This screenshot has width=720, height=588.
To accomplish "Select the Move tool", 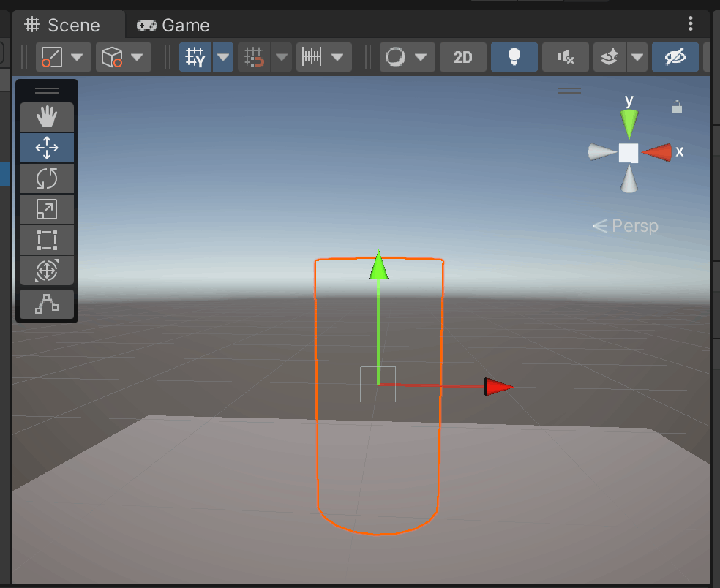I will pos(47,148).
